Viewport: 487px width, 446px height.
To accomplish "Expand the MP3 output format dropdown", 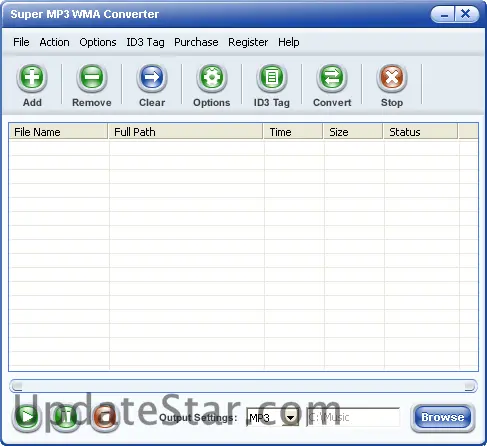I will tap(291, 417).
